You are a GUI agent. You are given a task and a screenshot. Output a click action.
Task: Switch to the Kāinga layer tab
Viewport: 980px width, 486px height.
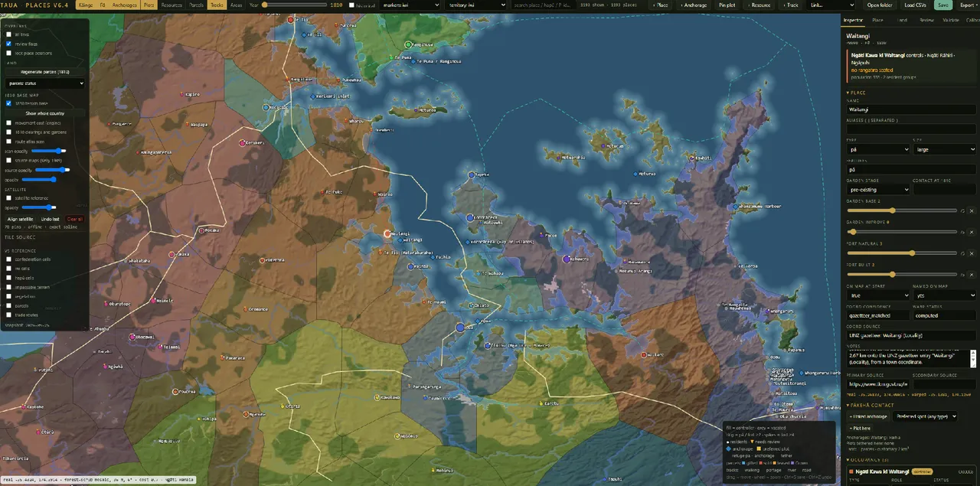click(86, 5)
